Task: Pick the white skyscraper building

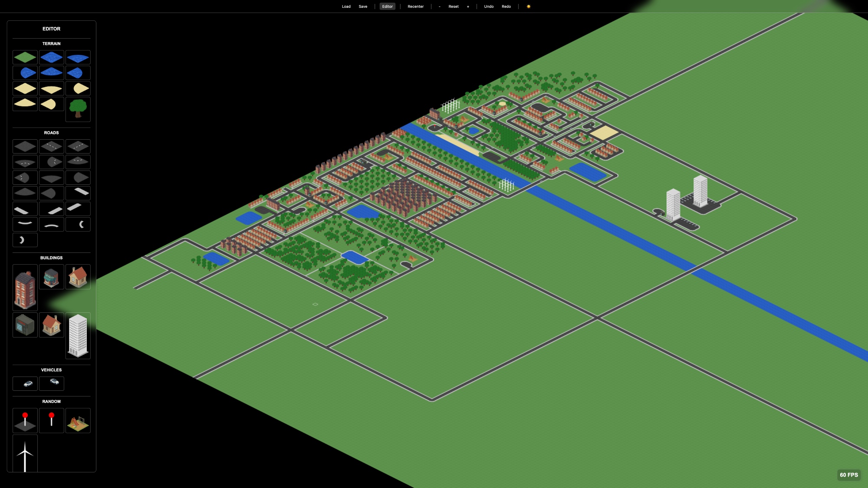Action: (78, 335)
